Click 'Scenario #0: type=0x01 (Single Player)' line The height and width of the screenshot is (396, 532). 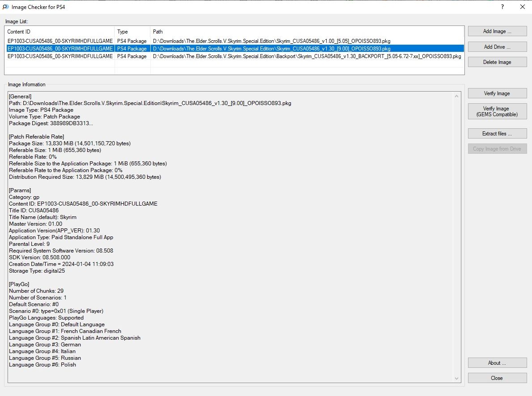coord(56,311)
